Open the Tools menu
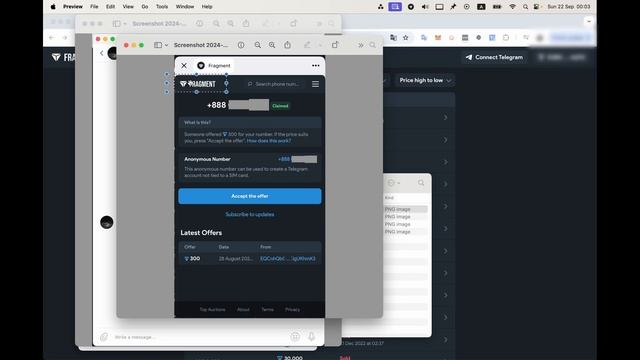 coord(162,7)
